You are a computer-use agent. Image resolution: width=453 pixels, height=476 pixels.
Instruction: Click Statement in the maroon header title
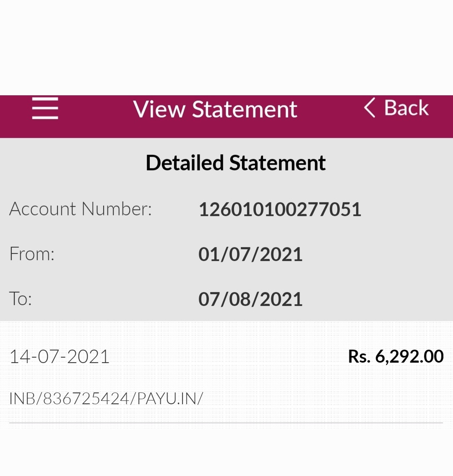(x=245, y=110)
